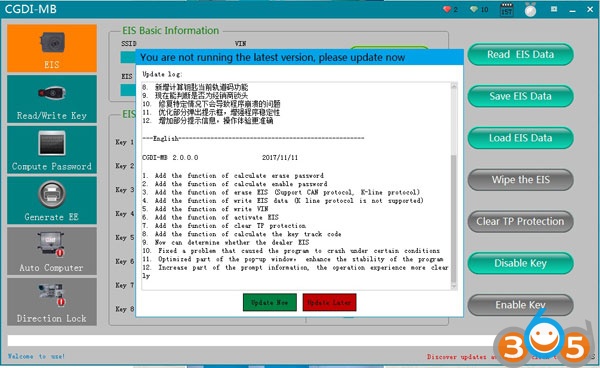Viewport: 600px width, 368px height.
Task: Open the Auto Computer module
Action: (x=52, y=251)
